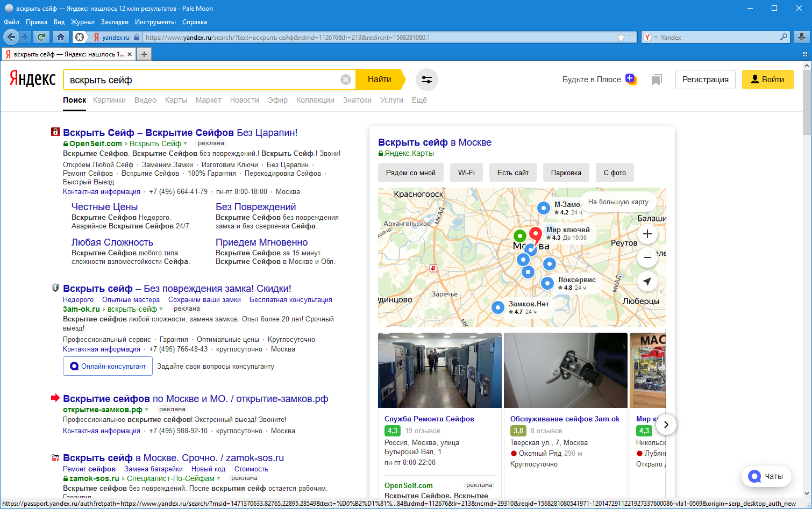Open the Чаты chat widget
This screenshot has width=812, height=509.
click(x=766, y=476)
